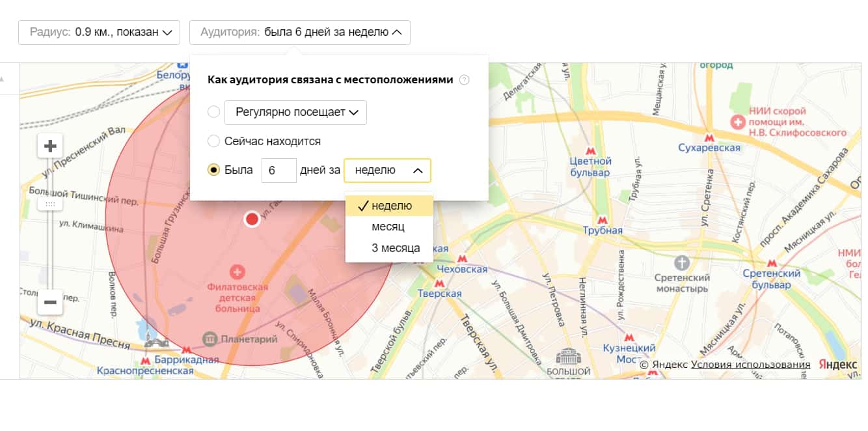Click the help icon next to the header
Image resolution: width=868 pixels, height=431 pixels.
pyautogui.click(x=464, y=79)
